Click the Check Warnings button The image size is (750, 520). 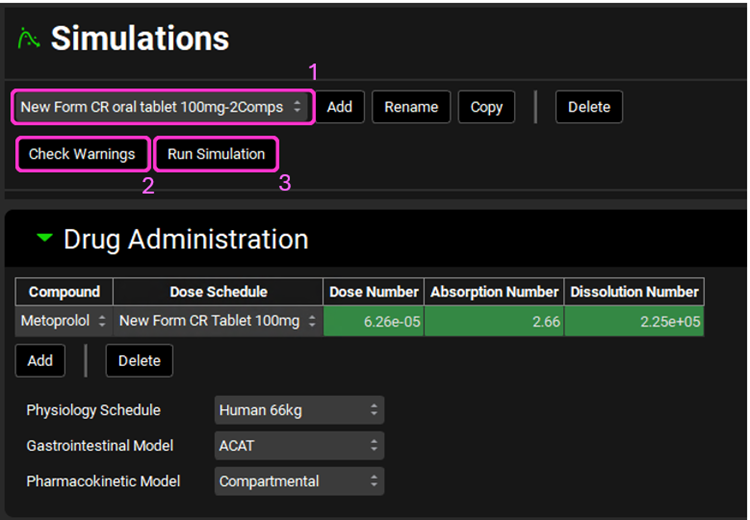[82, 154]
